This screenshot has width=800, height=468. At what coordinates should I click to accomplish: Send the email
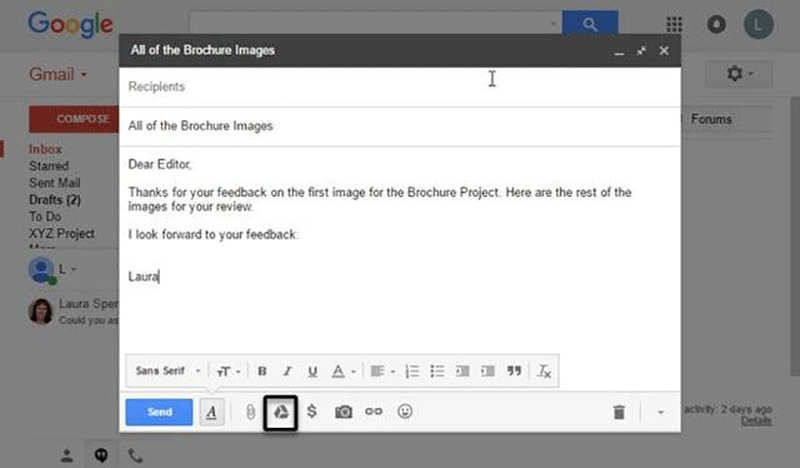[159, 412]
